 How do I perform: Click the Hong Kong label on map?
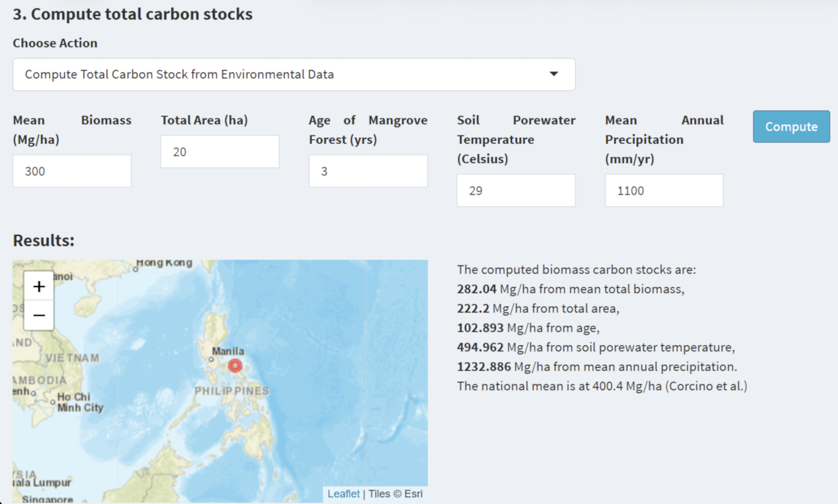point(164,263)
